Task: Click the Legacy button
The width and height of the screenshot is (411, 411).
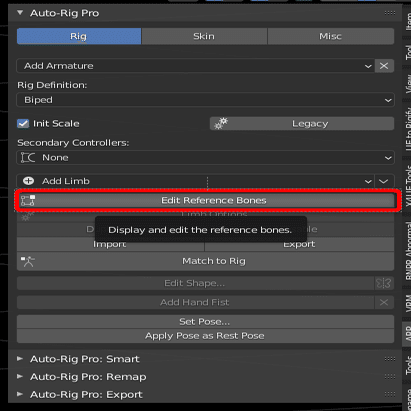Action: tap(302, 124)
